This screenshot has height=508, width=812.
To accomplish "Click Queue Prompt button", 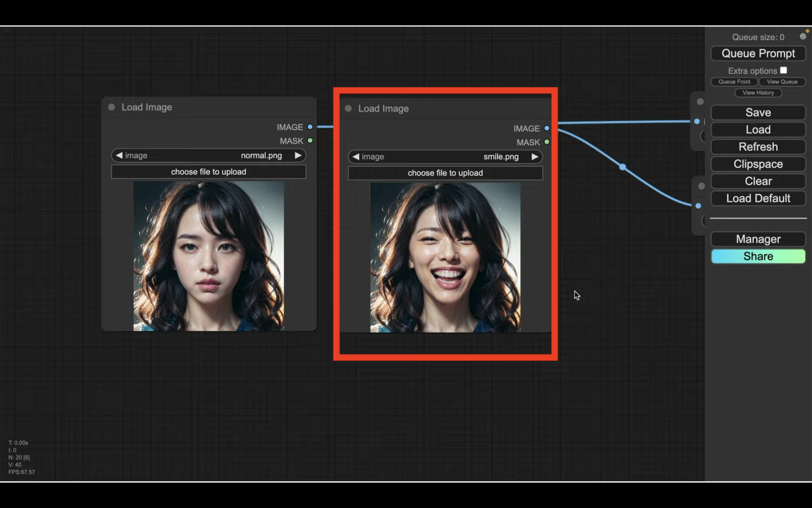I will tap(758, 53).
